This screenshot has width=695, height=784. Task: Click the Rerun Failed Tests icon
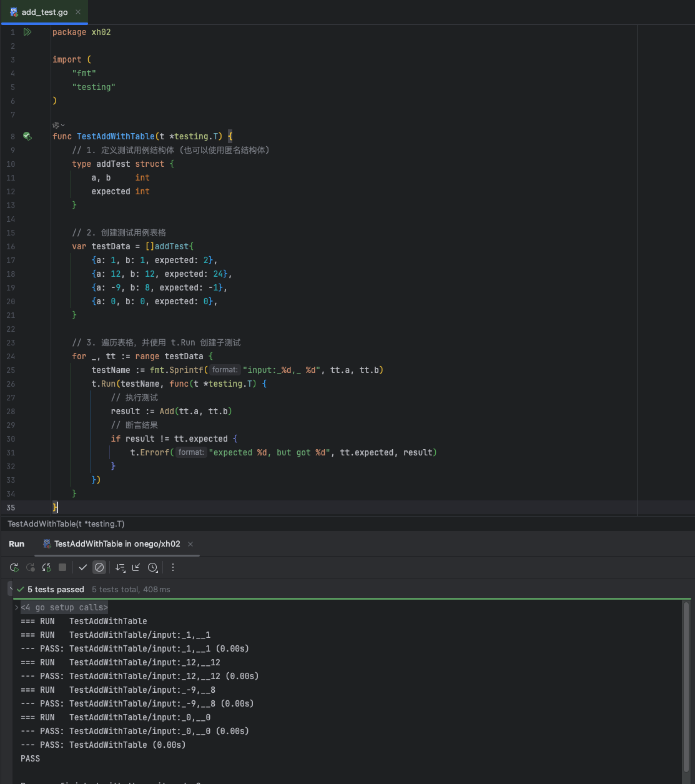(x=30, y=567)
